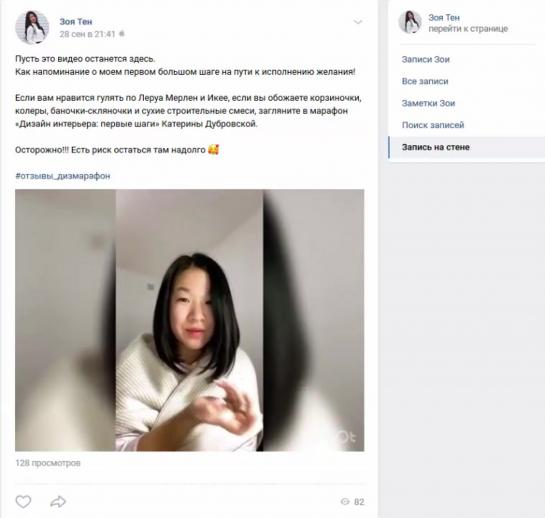Select the Запись на стене tab
Screen dimensions: 545x518
click(466, 147)
